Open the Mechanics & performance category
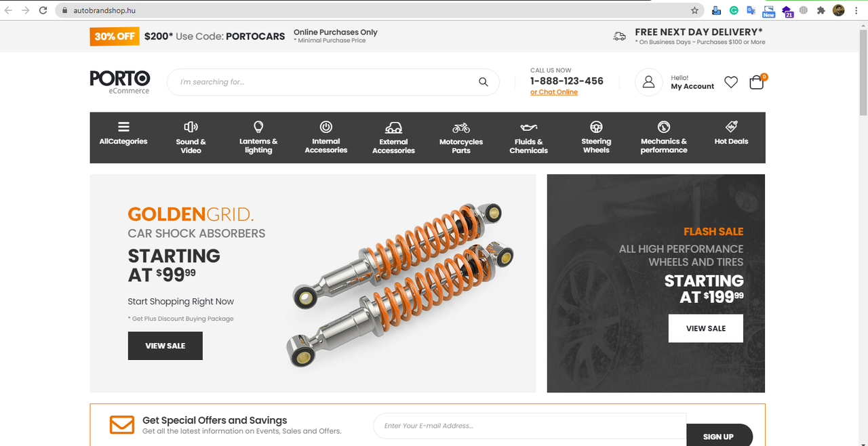Screen dimensions: 868x446 click(664, 137)
